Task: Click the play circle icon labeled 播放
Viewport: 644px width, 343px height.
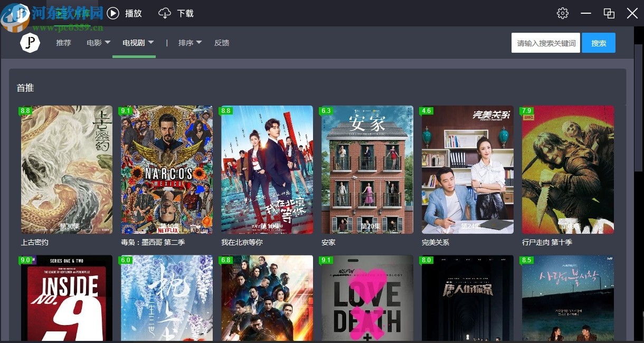Action: [113, 13]
